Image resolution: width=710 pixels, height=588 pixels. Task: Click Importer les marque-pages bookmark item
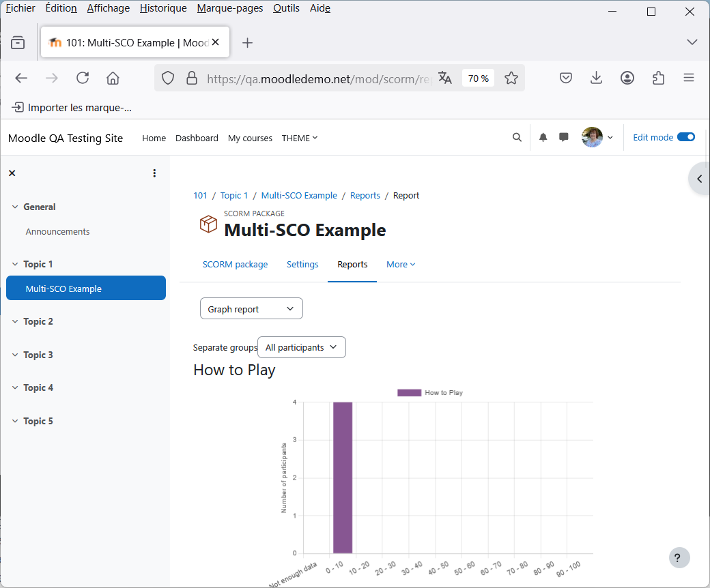(72, 108)
